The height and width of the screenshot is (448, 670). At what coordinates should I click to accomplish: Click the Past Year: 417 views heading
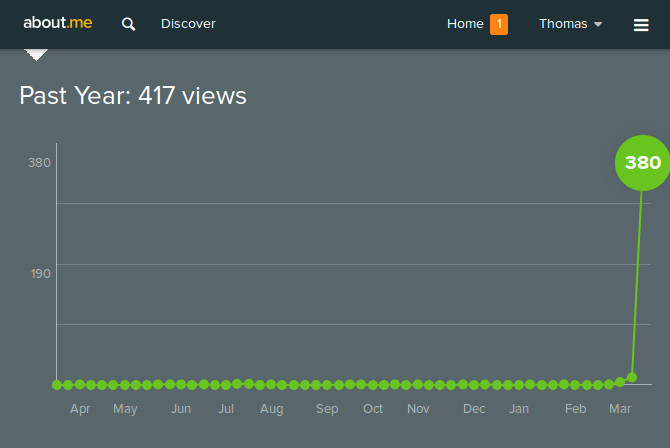(133, 95)
